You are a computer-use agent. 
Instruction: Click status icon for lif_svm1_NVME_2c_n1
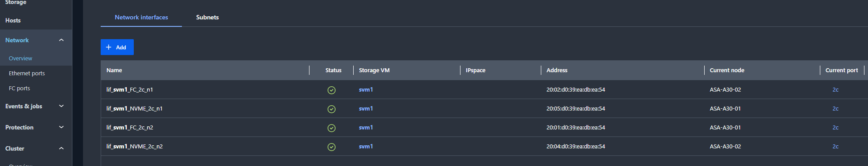332,109
